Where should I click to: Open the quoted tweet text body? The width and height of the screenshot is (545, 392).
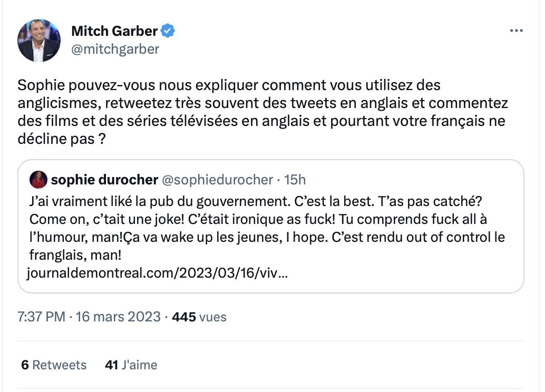[x=267, y=228]
